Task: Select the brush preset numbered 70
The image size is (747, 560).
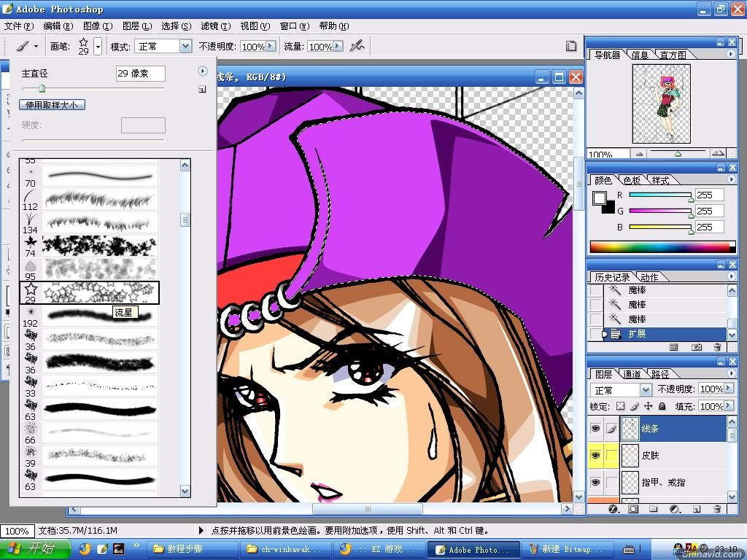Action: pos(89,176)
